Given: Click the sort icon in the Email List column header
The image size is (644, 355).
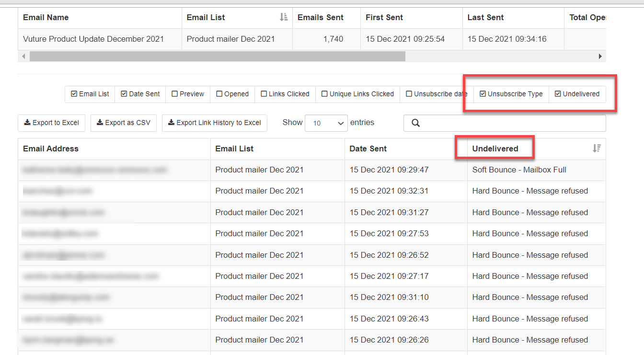Looking at the screenshot, I should pyautogui.click(x=283, y=17).
